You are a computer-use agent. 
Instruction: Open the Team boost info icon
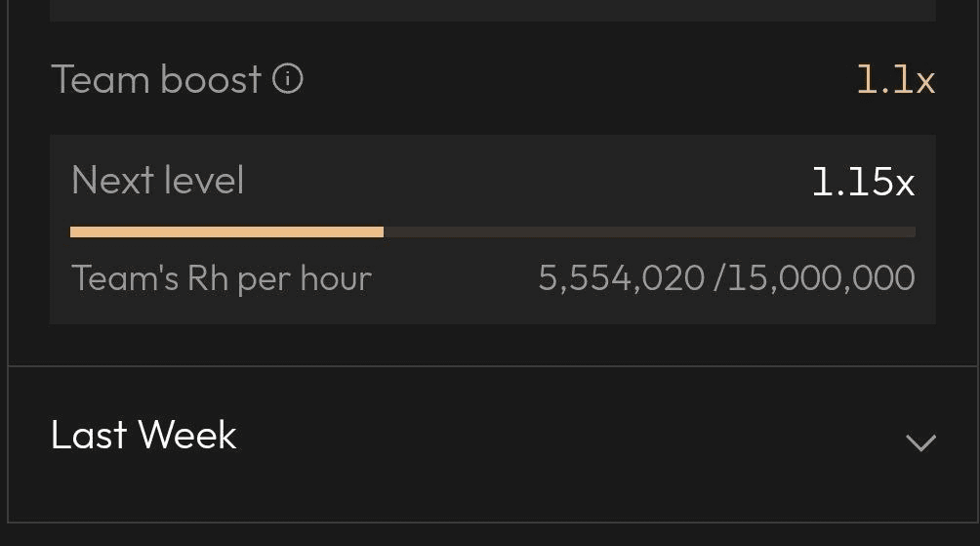pyautogui.click(x=288, y=79)
